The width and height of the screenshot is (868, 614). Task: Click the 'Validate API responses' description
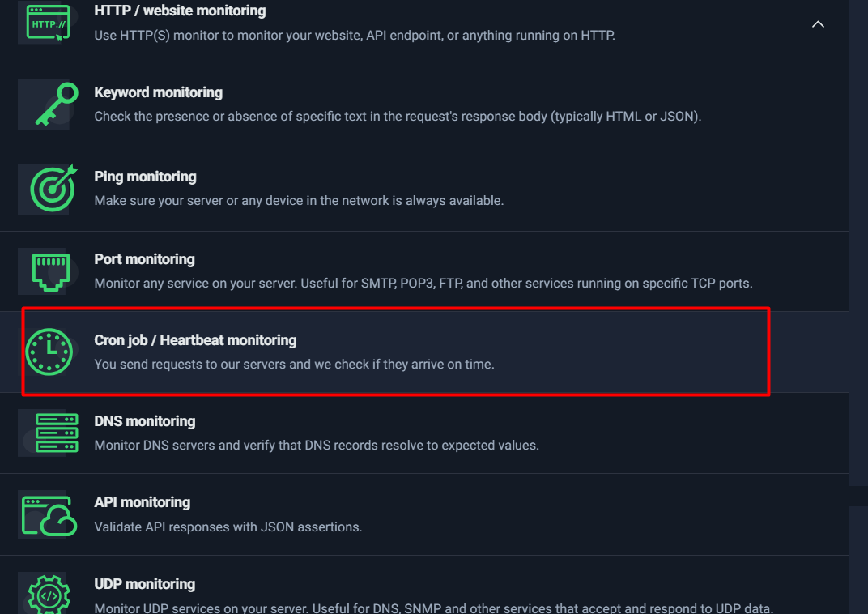228,527
